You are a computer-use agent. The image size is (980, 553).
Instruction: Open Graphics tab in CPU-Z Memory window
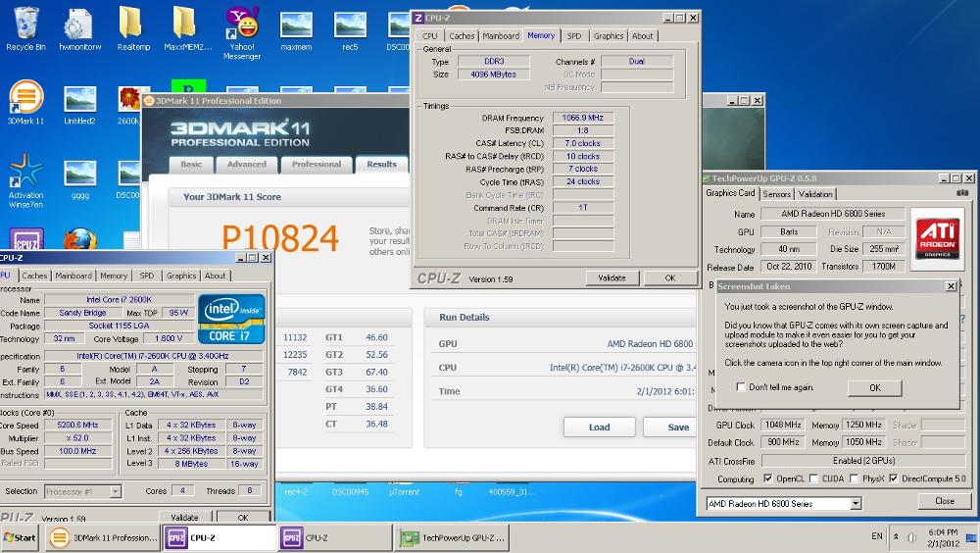pyautogui.click(x=609, y=36)
